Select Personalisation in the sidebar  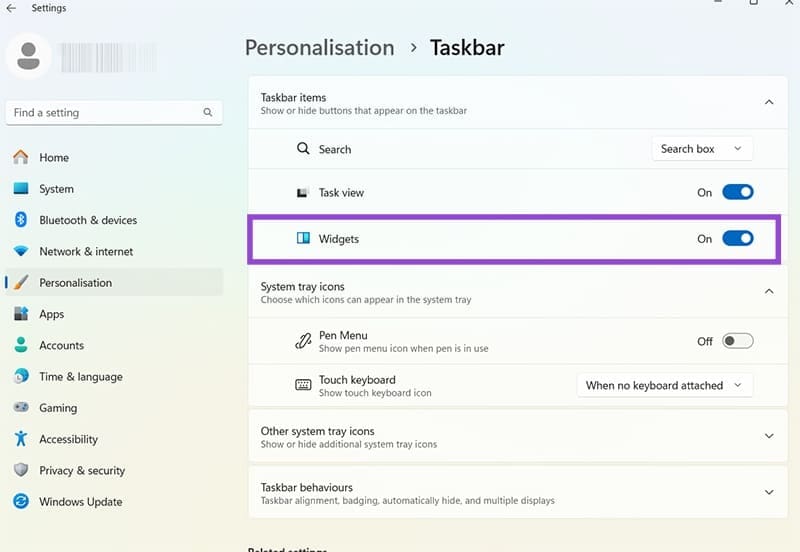114,283
